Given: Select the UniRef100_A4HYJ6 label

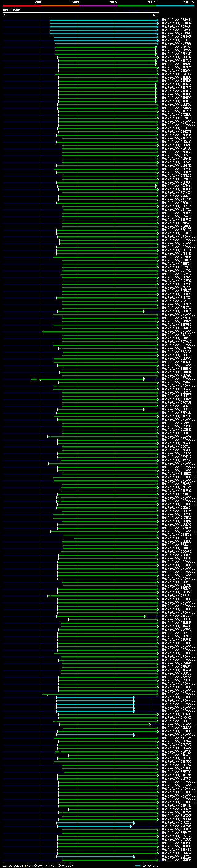Looking at the screenshot, I should 177,61.
